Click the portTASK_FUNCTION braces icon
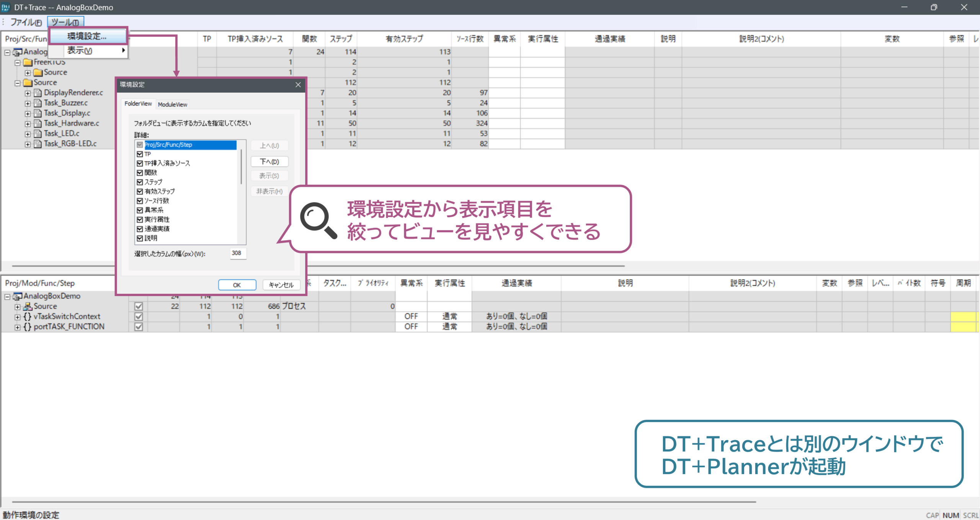The image size is (980, 520). coord(27,327)
